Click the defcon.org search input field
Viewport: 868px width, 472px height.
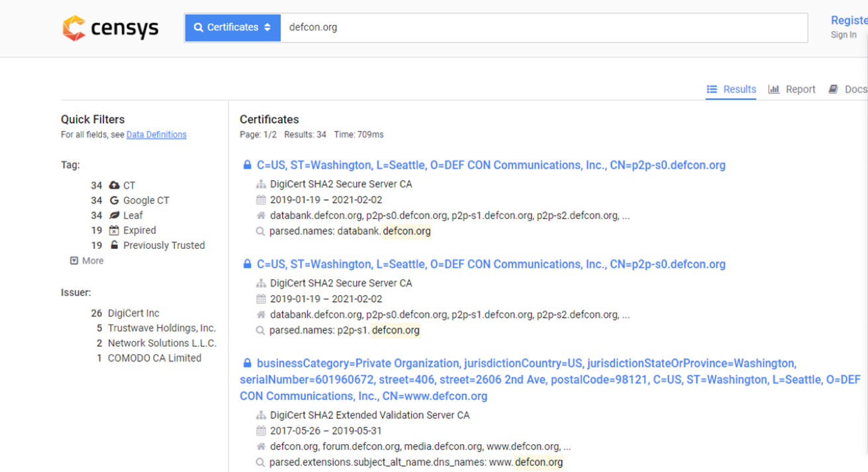tap(543, 28)
